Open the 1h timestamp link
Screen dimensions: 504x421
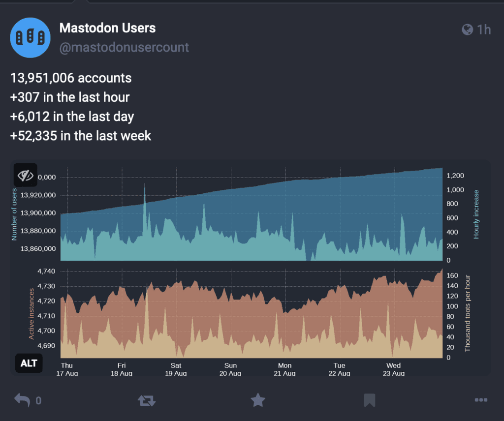coord(484,30)
